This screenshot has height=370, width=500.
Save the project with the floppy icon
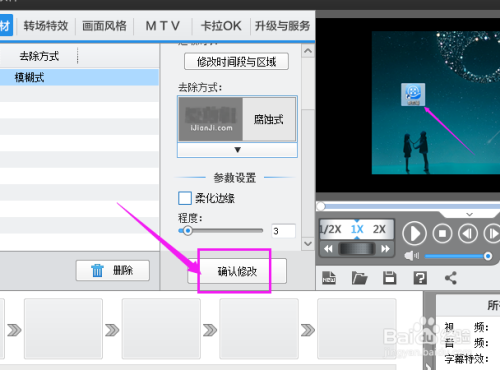[390, 278]
